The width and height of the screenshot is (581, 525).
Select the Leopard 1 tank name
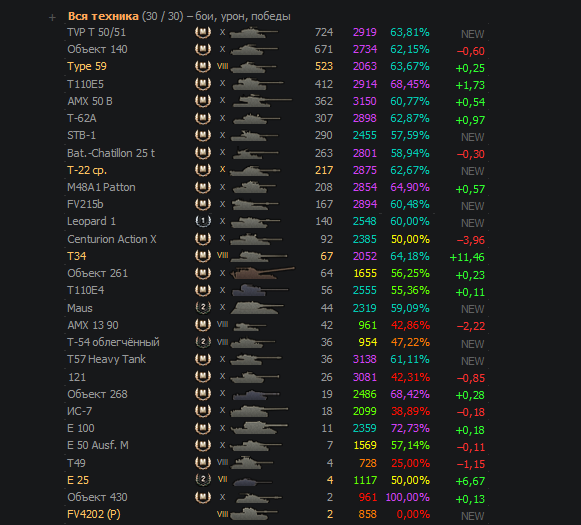[91, 221]
